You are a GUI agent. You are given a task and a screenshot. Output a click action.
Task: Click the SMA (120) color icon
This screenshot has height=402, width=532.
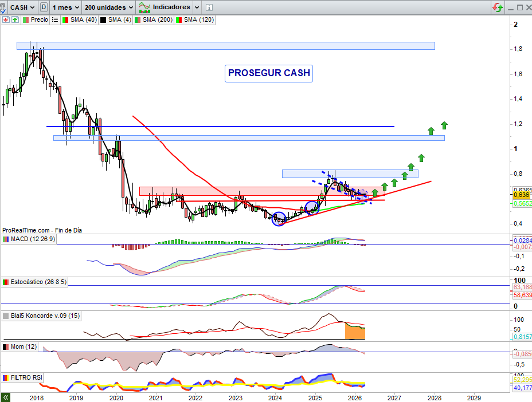pyautogui.click(x=179, y=19)
